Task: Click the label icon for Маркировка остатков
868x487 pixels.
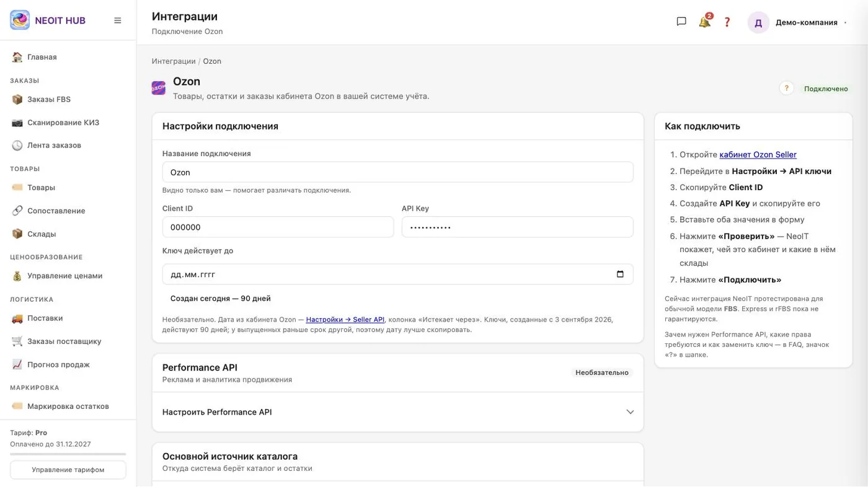Action: [17, 406]
